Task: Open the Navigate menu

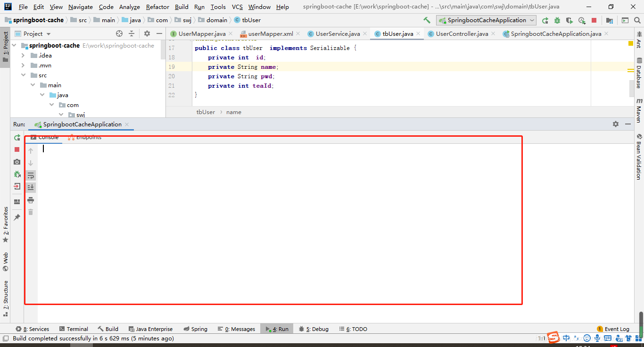Action: (81, 7)
